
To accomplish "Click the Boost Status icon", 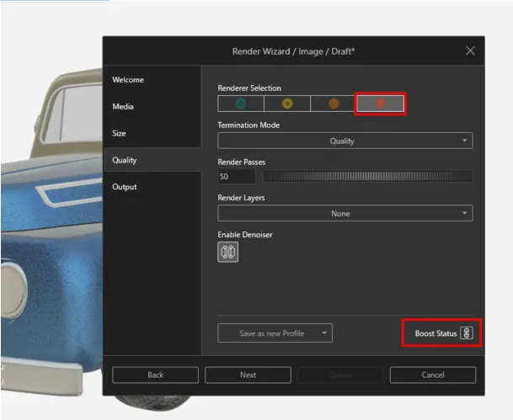I will coord(466,333).
